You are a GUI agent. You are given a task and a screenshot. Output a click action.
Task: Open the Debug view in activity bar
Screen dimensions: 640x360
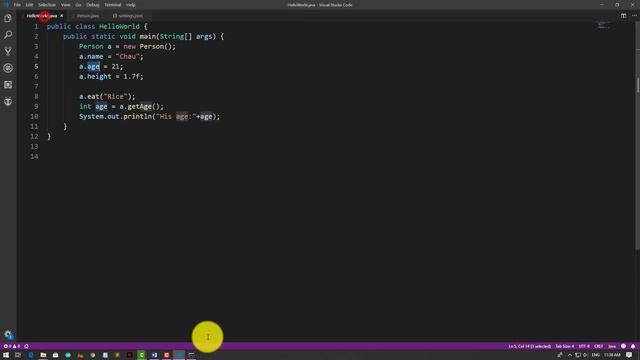click(x=8, y=68)
